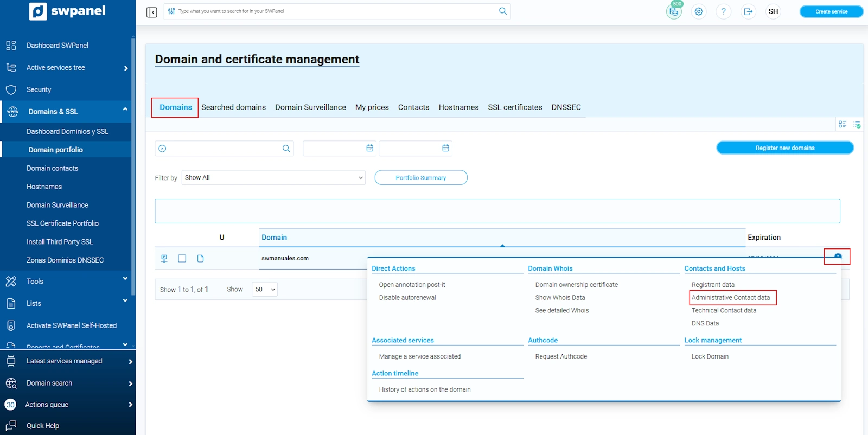Open the balance coins icon showing 500
Screen dimensions: 868x435
(x=674, y=11)
